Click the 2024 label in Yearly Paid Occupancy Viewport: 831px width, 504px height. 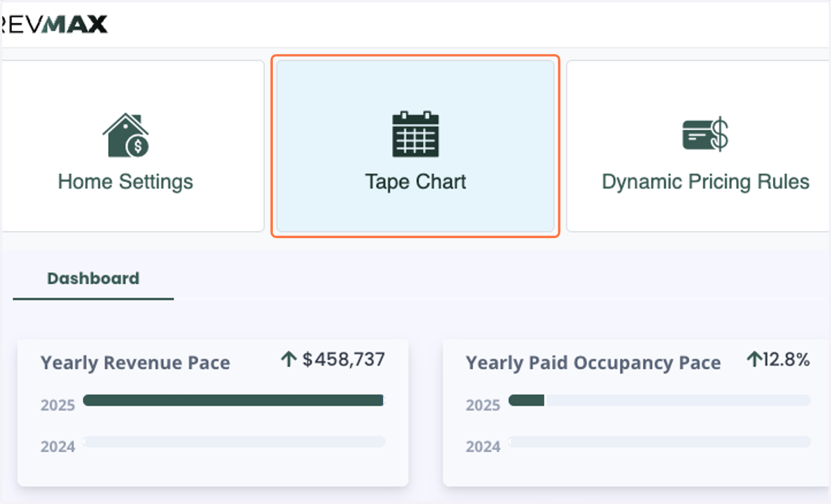tap(483, 447)
